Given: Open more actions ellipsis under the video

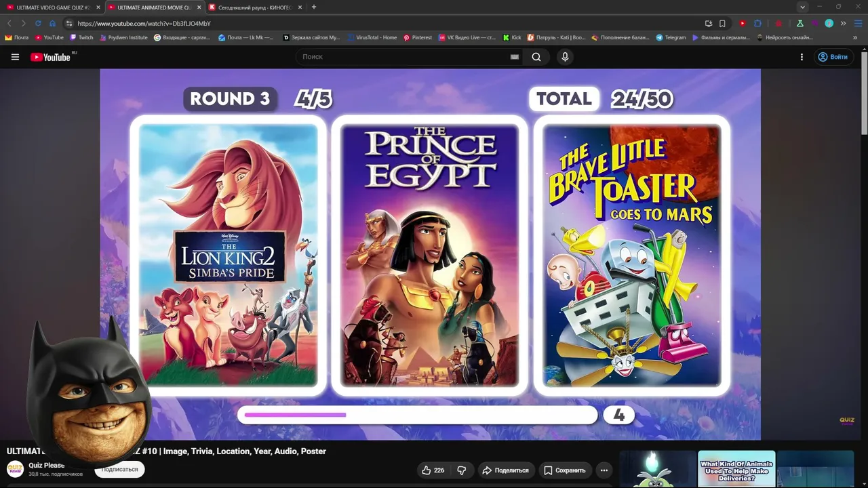Looking at the screenshot, I should click(604, 470).
